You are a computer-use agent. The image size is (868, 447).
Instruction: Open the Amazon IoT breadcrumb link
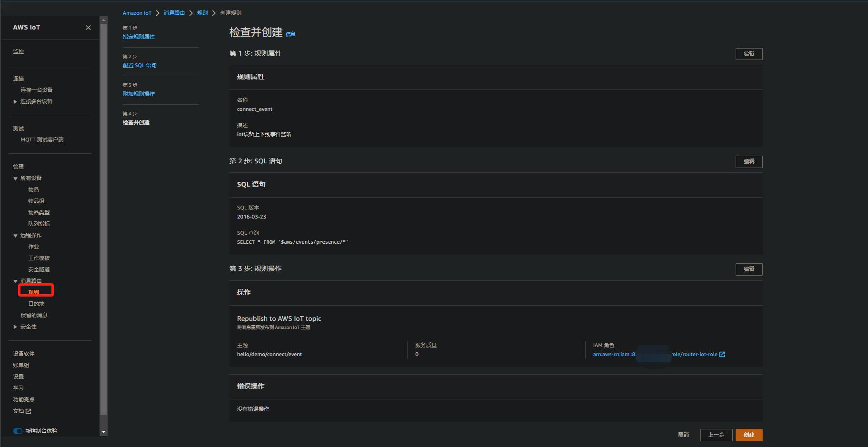(137, 13)
